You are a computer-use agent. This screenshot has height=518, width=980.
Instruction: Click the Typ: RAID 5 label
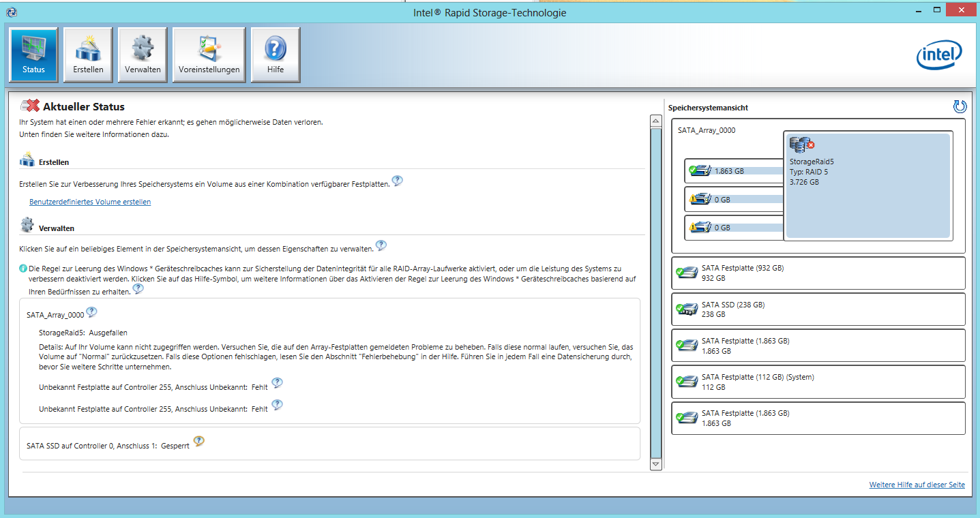808,172
